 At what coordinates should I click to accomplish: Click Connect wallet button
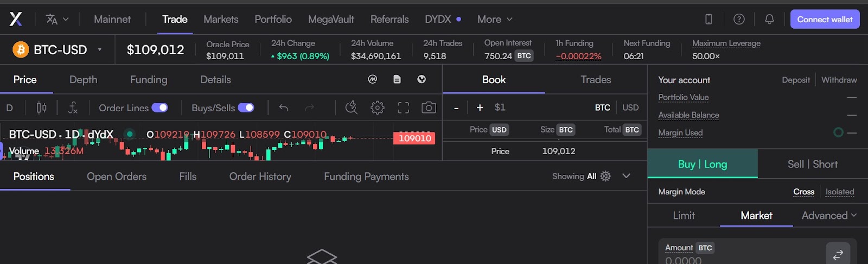coord(825,19)
